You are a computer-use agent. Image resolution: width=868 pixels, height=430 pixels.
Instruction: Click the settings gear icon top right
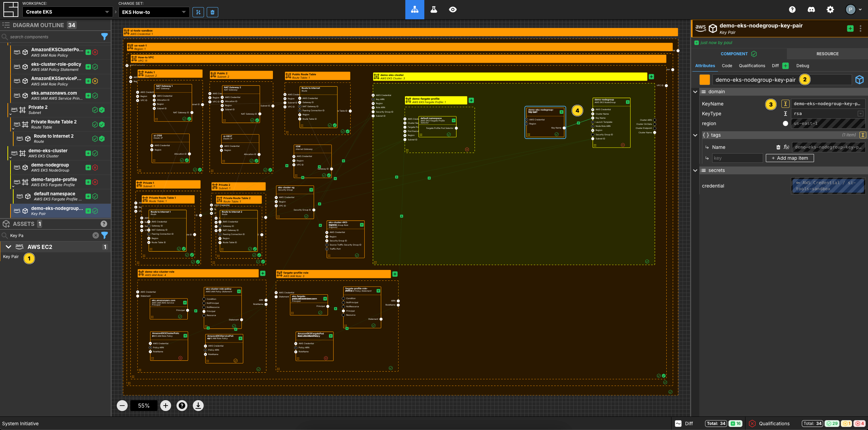click(829, 9)
